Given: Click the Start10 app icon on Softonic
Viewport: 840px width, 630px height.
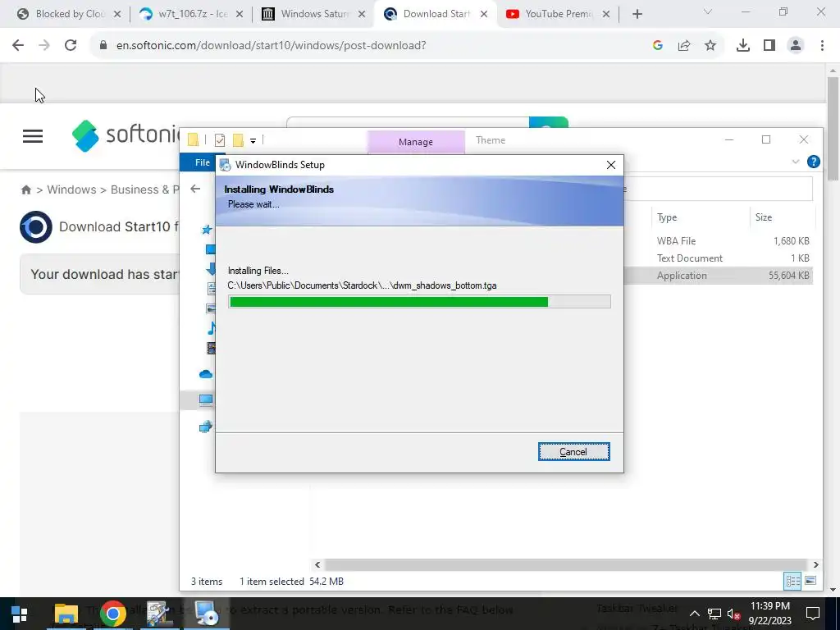Looking at the screenshot, I should (x=36, y=227).
